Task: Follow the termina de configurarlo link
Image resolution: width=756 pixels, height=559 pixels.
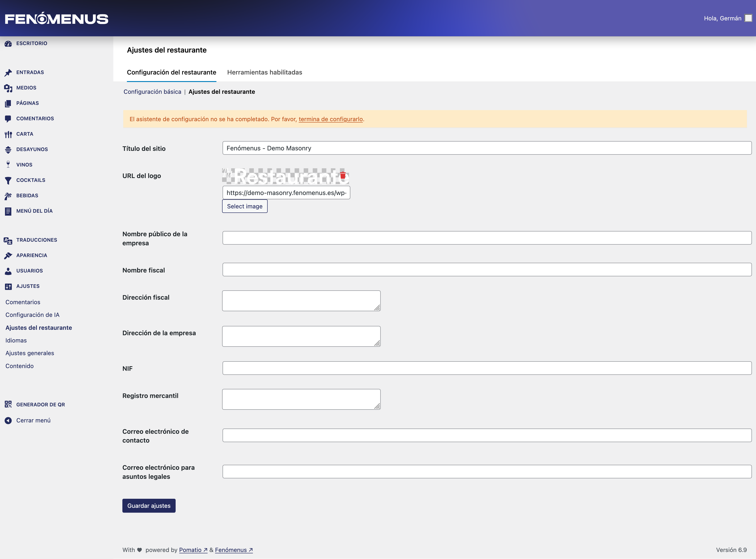Action: [x=330, y=119]
